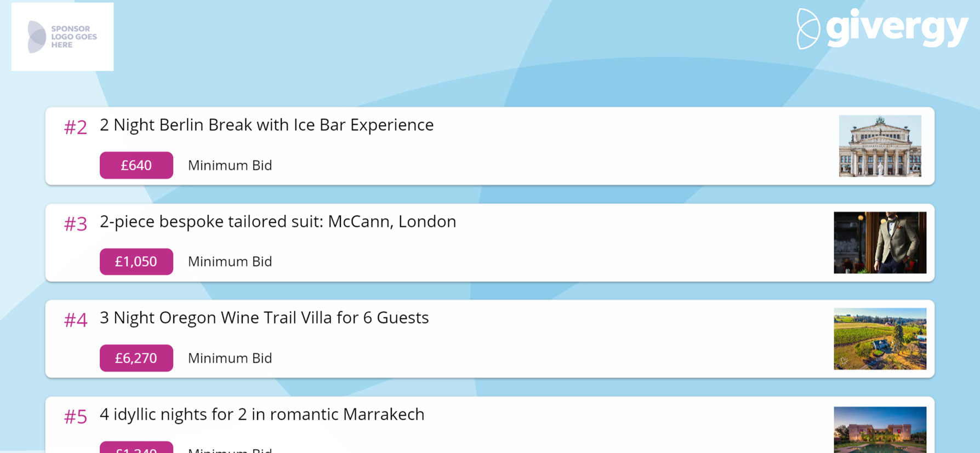980x453 pixels.
Task: Click lot number #5
Action: pyautogui.click(x=76, y=417)
